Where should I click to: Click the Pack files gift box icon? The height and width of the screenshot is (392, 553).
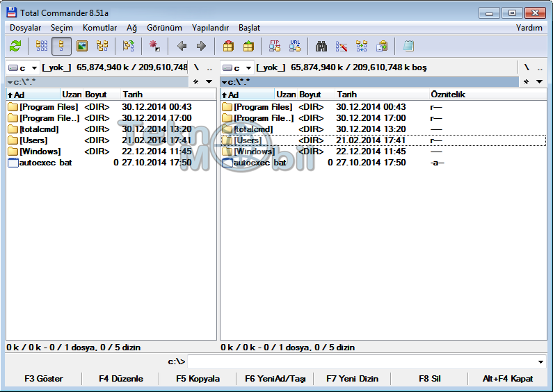228,46
